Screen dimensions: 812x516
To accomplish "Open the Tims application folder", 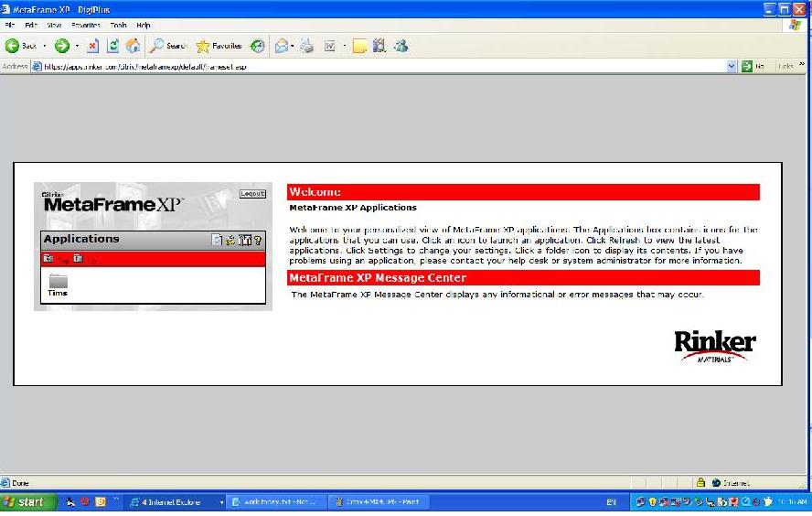I will [58, 284].
